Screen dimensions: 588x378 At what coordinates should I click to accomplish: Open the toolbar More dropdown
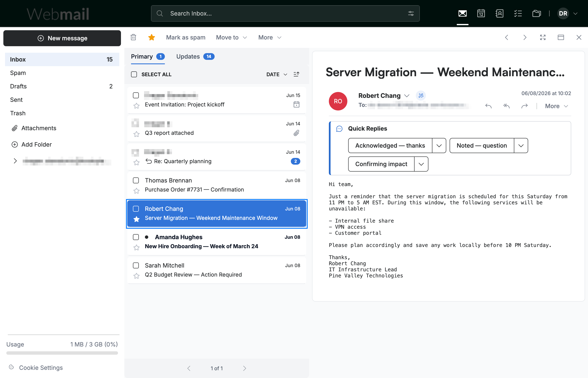pos(270,37)
